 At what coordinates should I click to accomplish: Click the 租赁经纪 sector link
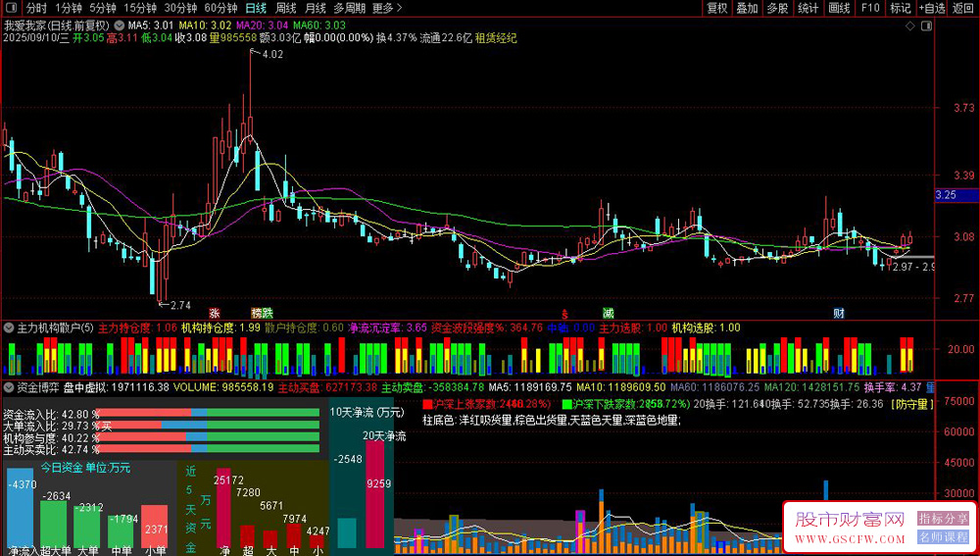pos(496,37)
